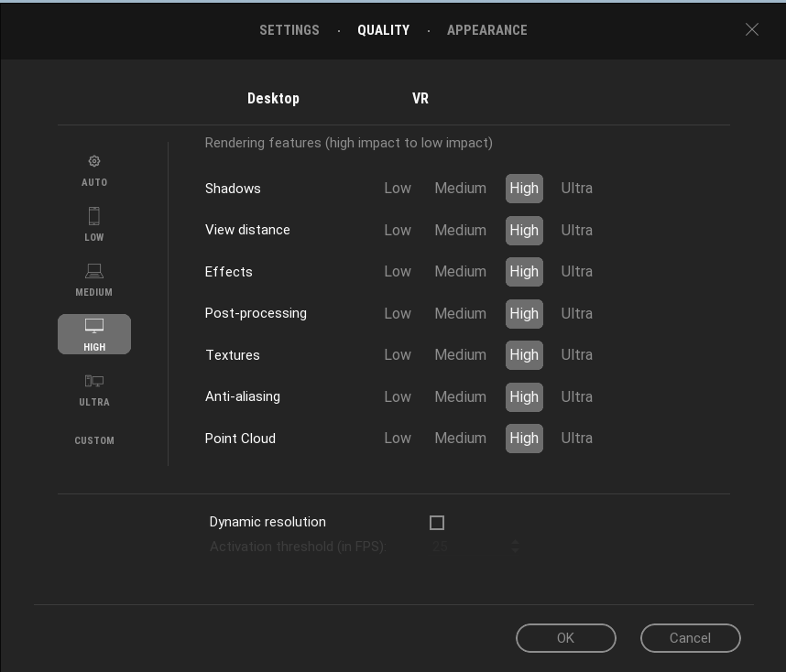
Task: Click the Activation threshold stepper arrows
Action: (515, 546)
